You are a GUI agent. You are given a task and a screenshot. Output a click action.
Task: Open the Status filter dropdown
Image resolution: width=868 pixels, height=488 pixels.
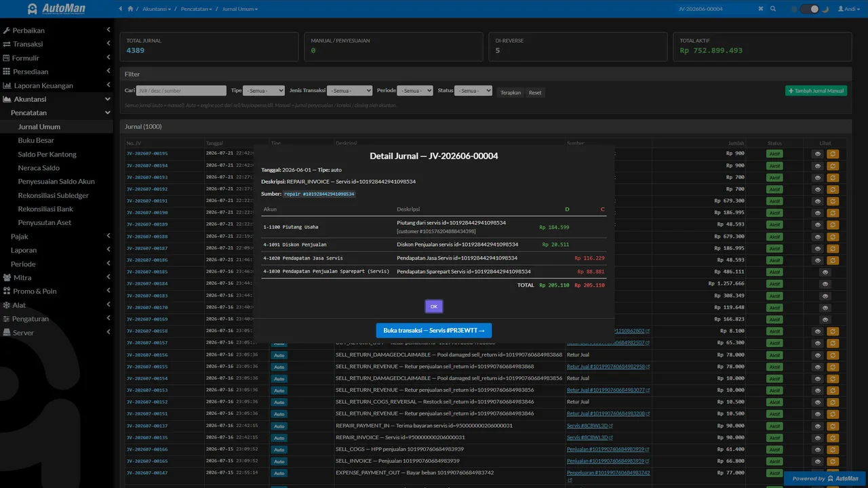(473, 90)
